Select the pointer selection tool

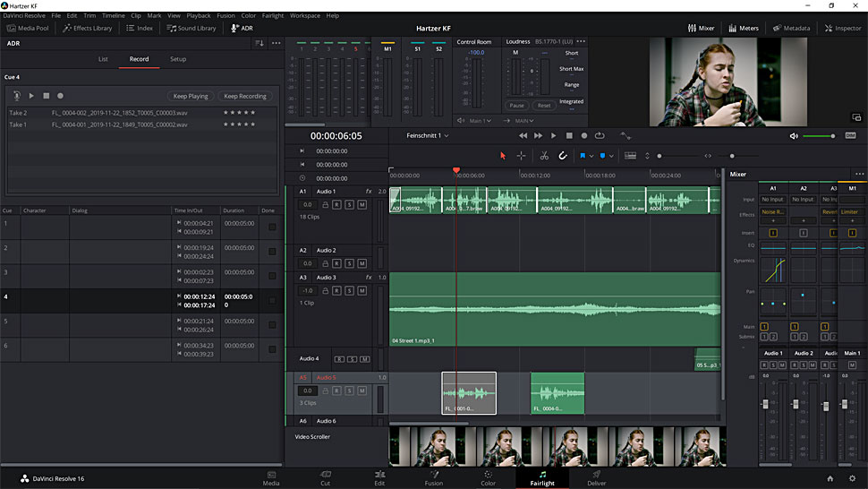click(503, 156)
